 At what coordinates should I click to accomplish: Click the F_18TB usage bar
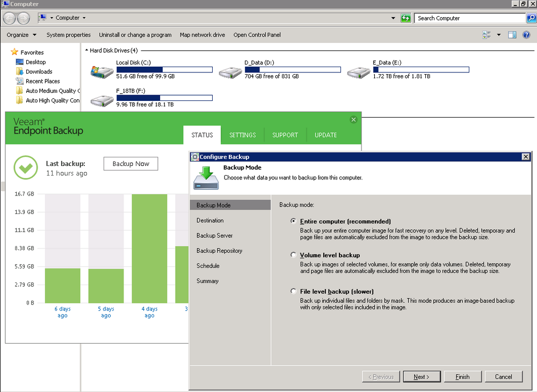(164, 98)
